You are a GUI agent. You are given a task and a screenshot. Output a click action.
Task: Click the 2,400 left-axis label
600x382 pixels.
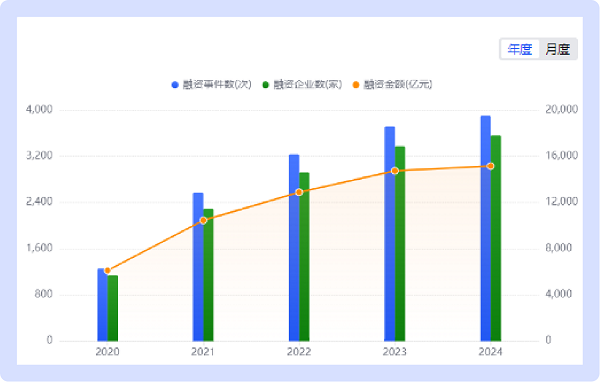tap(39, 202)
